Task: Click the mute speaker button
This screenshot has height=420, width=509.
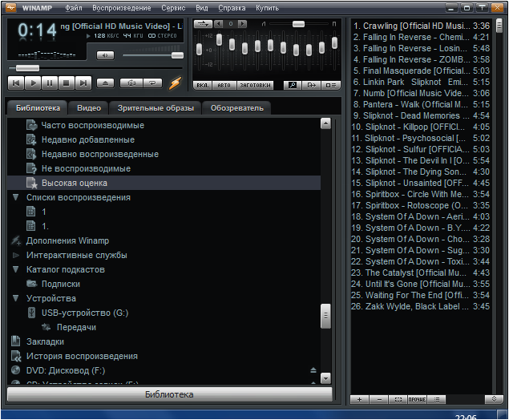Action: click(x=105, y=55)
